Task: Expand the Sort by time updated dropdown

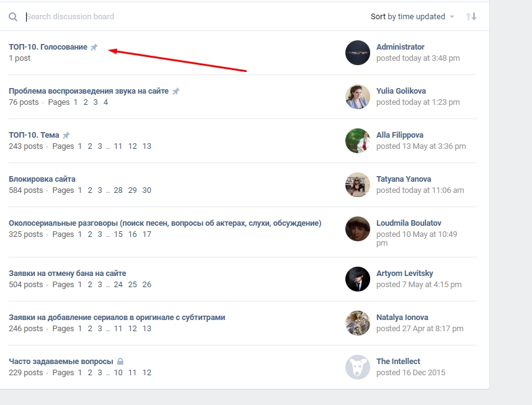Action: (x=412, y=16)
